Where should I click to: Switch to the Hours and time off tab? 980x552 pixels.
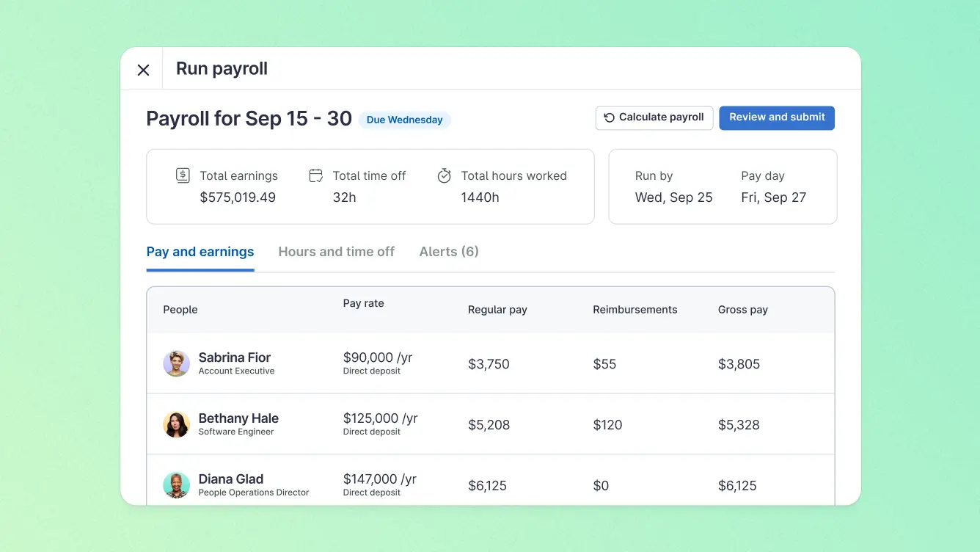[336, 252]
